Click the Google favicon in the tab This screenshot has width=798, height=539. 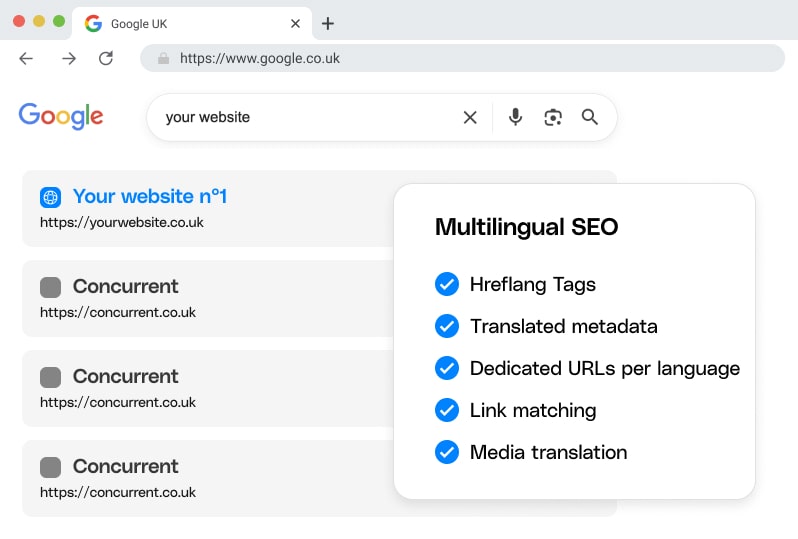pos(93,23)
